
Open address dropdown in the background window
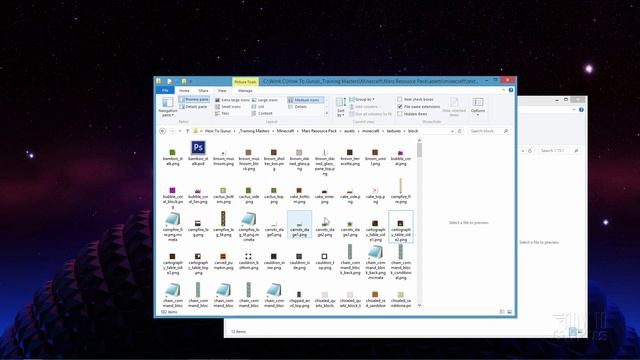point(523,151)
